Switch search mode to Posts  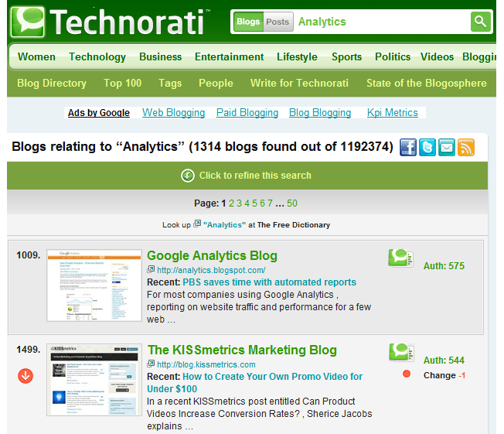tap(278, 22)
